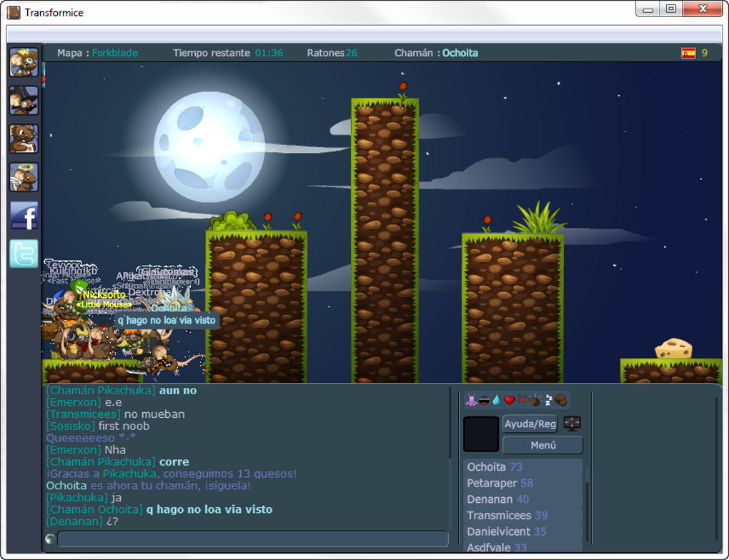The image size is (729, 560).
Task: Select Danielvicent 35 in the player list
Action: point(523,531)
